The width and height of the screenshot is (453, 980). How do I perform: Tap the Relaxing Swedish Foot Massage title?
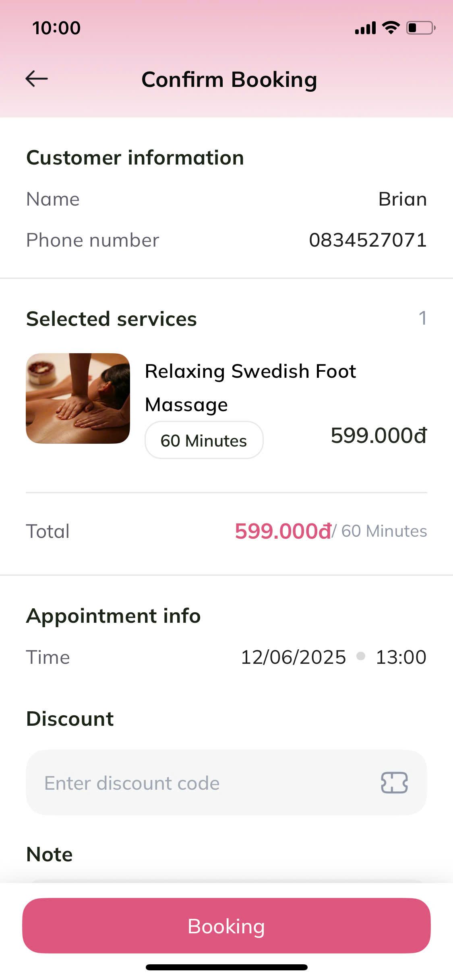tap(250, 387)
